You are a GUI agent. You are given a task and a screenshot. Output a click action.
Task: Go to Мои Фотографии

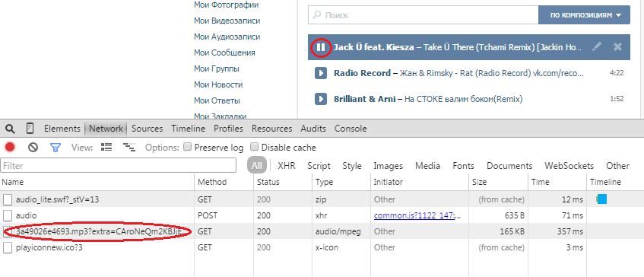[x=227, y=5]
